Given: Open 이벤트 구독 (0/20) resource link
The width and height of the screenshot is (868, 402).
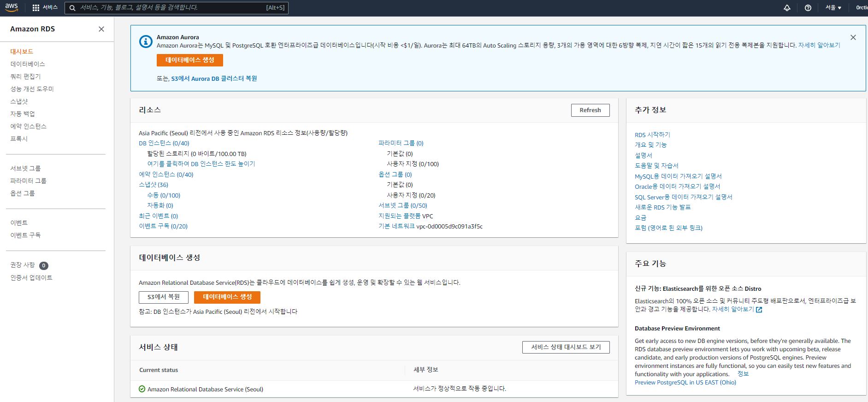Looking at the screenshot, I should [x=163, y=227].
